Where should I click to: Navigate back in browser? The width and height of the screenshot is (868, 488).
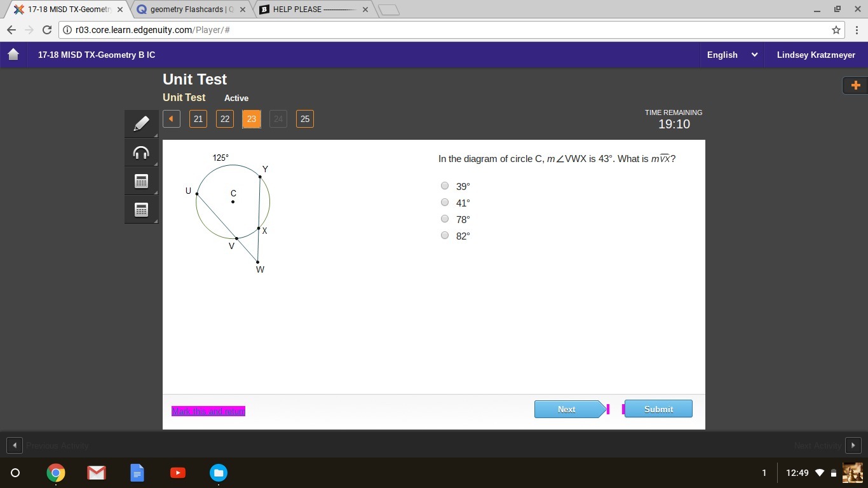[x=11, y=30]
